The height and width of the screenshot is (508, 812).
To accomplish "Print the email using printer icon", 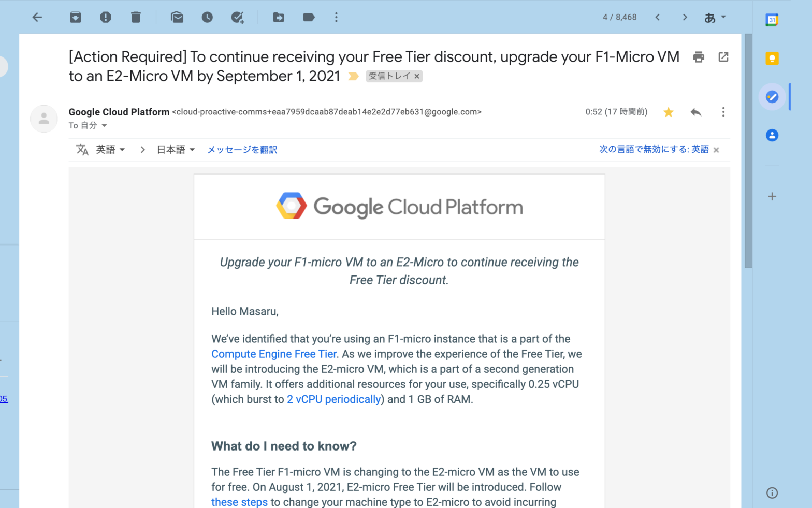I will click(699, 57).
